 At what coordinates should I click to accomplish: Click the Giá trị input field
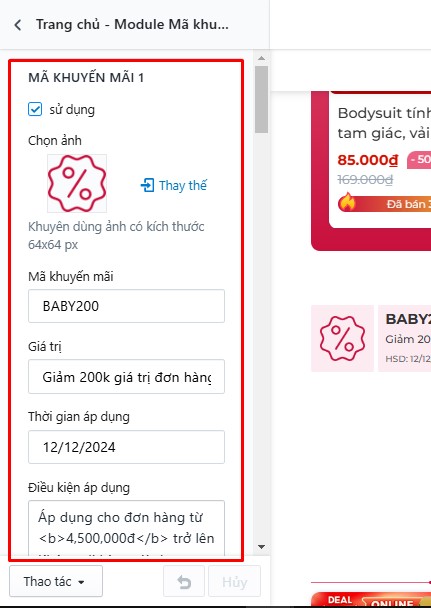[x=126, y=377]
